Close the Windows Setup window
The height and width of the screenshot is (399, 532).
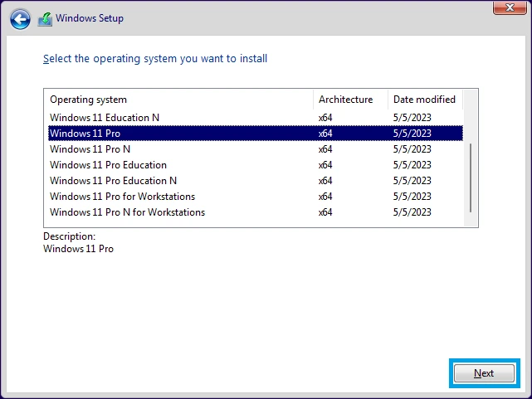click(x=506, y=7)
